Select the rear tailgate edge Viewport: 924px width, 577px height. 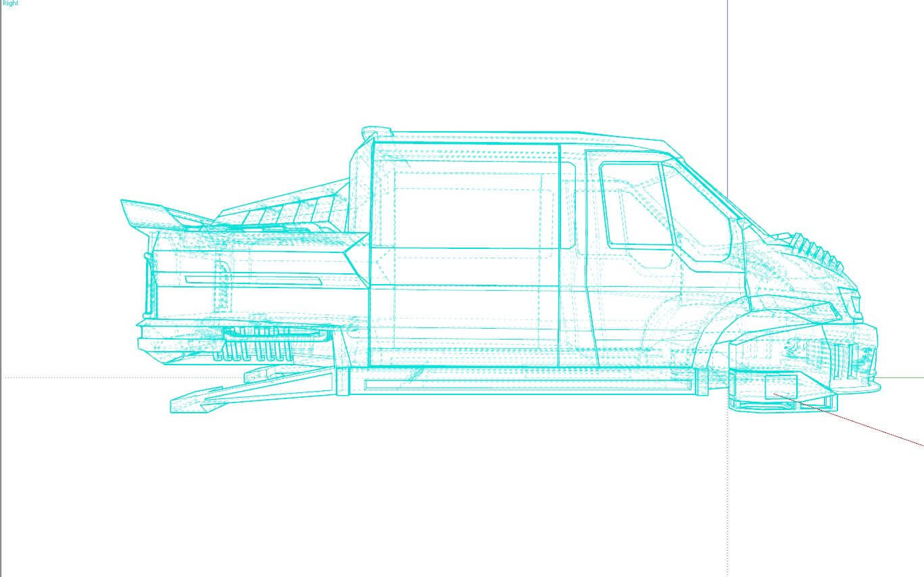148,284
